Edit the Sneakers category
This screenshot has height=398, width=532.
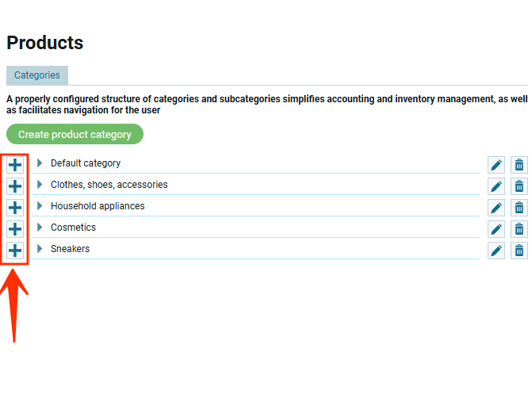click(x=496, y=251)
